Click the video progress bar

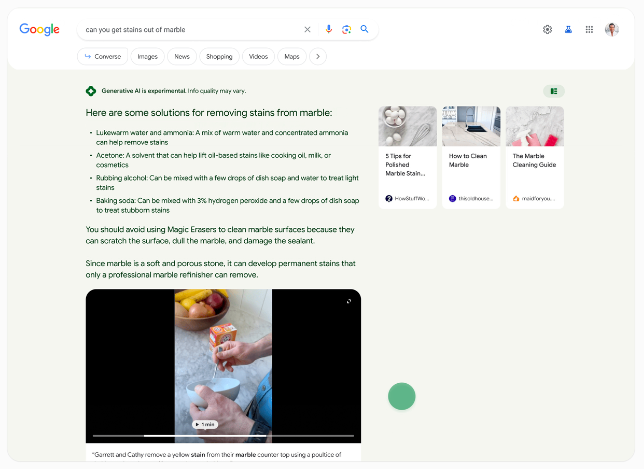pyautogui.click(x=223, y=436)
